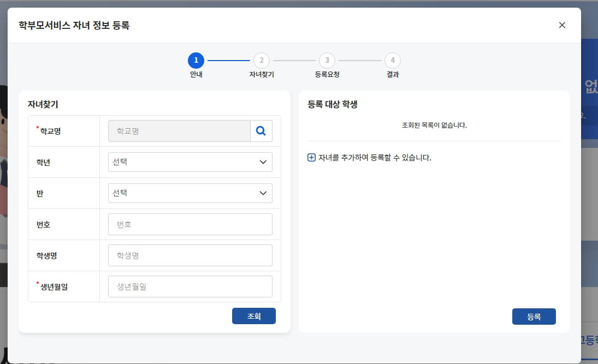Click the 번호 student number input field
This screenshot has height=364, width=598.
190,224
